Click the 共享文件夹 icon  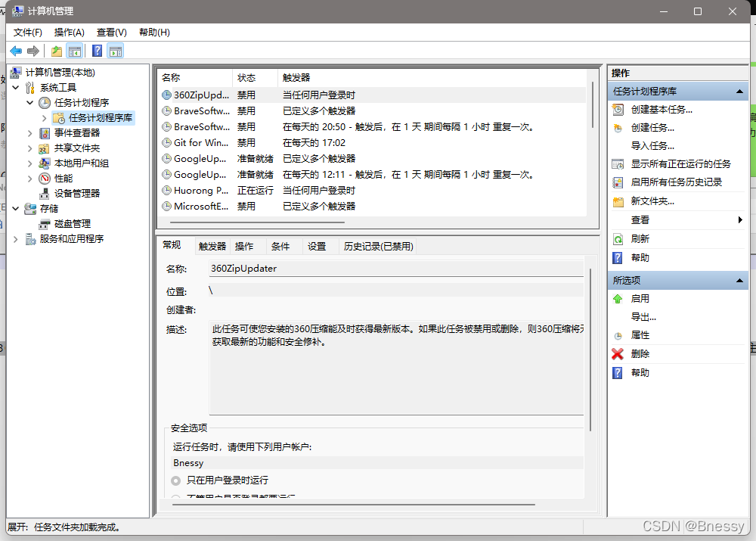(x=45, y=148)
